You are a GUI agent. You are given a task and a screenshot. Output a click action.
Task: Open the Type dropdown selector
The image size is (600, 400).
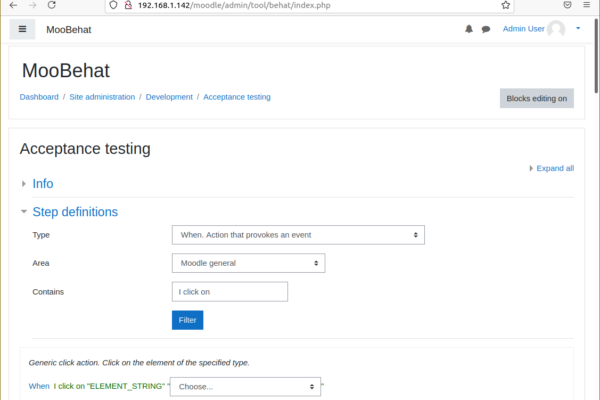point(298,235)
